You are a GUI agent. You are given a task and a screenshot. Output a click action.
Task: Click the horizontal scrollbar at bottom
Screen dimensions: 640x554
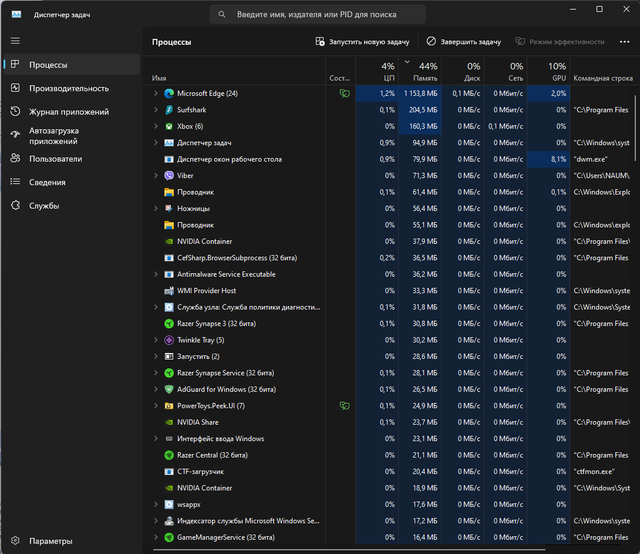tap(349, 550)
